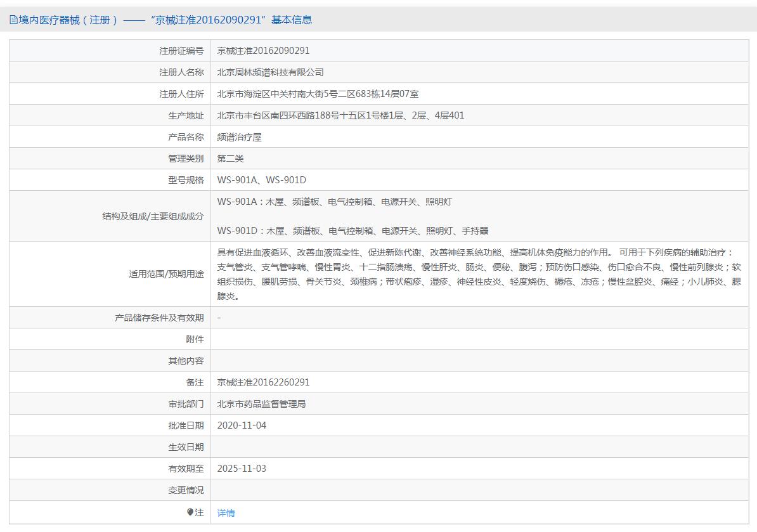Click the 结构及组成/主要组成成分 label

click(153, 216)
